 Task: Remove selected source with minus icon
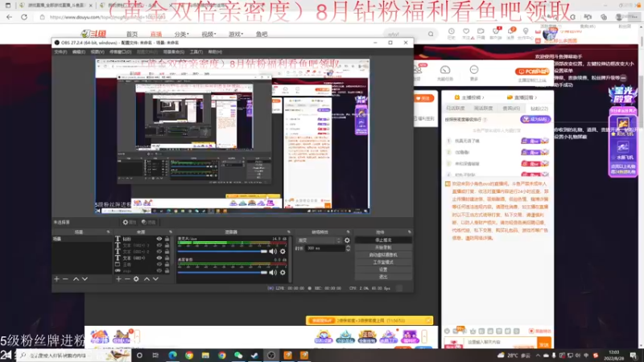coord(127,279)
